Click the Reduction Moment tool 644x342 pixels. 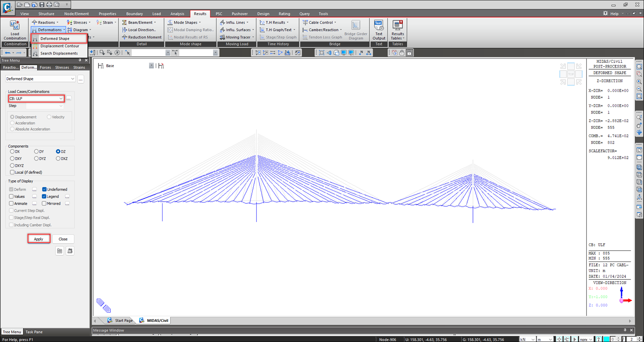coord(142,37)
